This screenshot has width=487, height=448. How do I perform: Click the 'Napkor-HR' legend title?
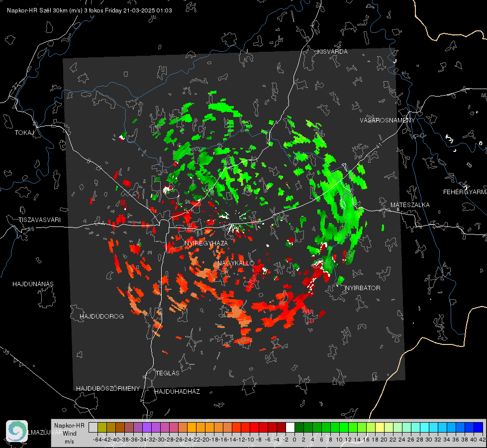pos(69,426)
